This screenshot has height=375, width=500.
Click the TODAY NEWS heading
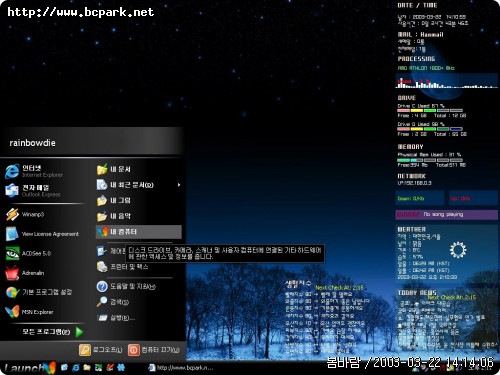pos(417,293)
